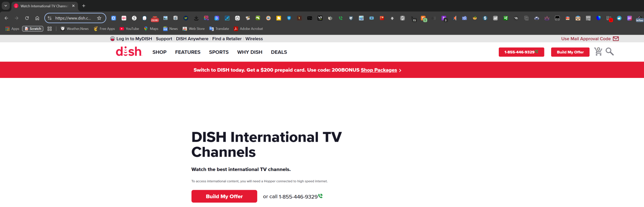This screenshot has width=644, height=207.
Task: Open the DEALS menu
Action: (279, 52)
